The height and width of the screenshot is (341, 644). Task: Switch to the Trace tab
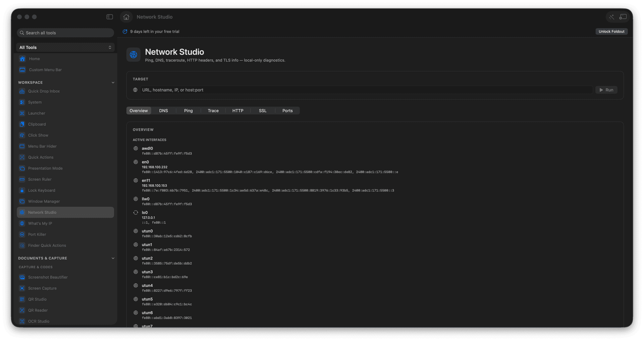pyautogui.click(x=213, y=111)
